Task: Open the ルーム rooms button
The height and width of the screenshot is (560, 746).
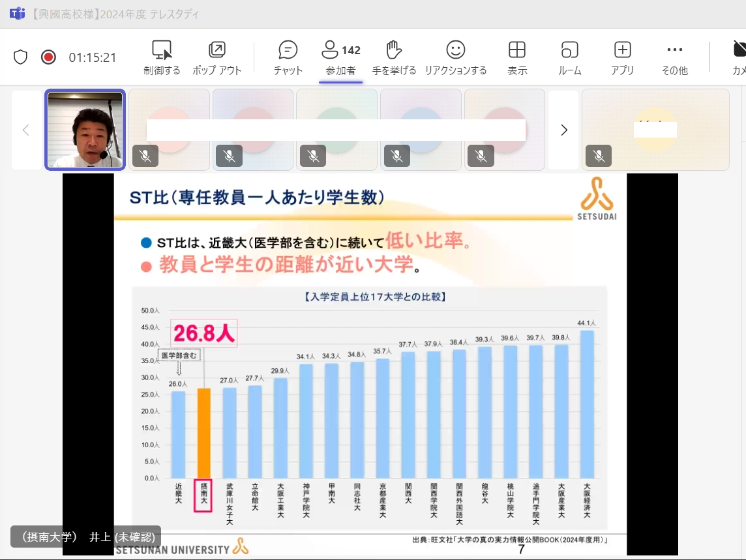Action: (569, 57)
